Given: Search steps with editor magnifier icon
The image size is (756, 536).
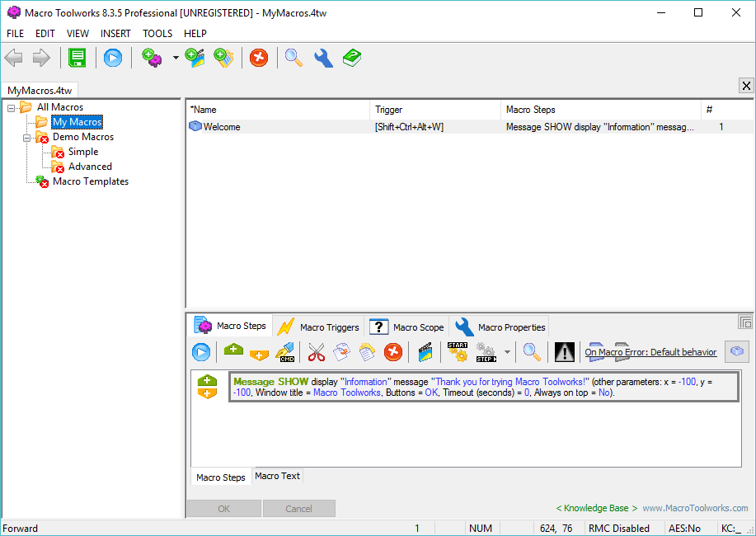Looking at the screenshot, I should coord(532,352).
